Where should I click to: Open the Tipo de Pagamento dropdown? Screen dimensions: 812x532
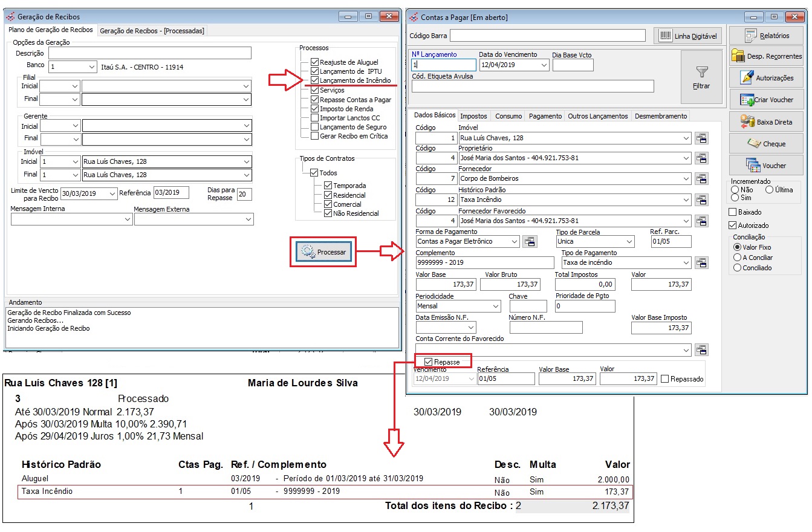coord(686,262)
